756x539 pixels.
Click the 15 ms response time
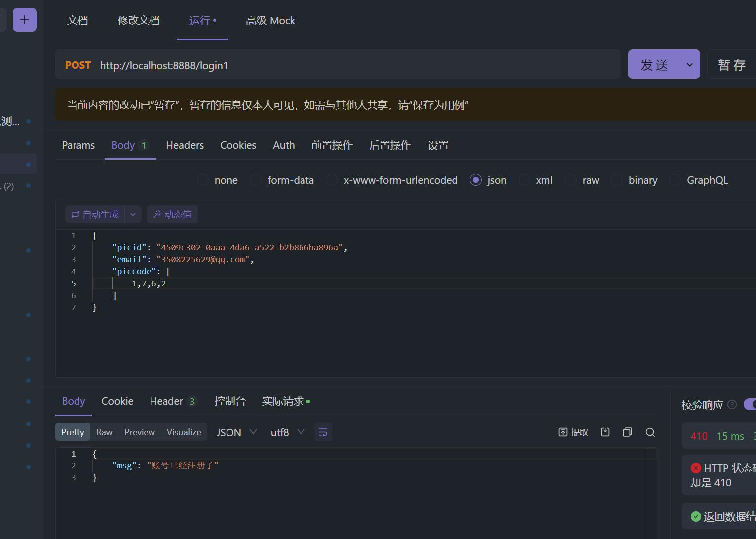click(730, 436)
